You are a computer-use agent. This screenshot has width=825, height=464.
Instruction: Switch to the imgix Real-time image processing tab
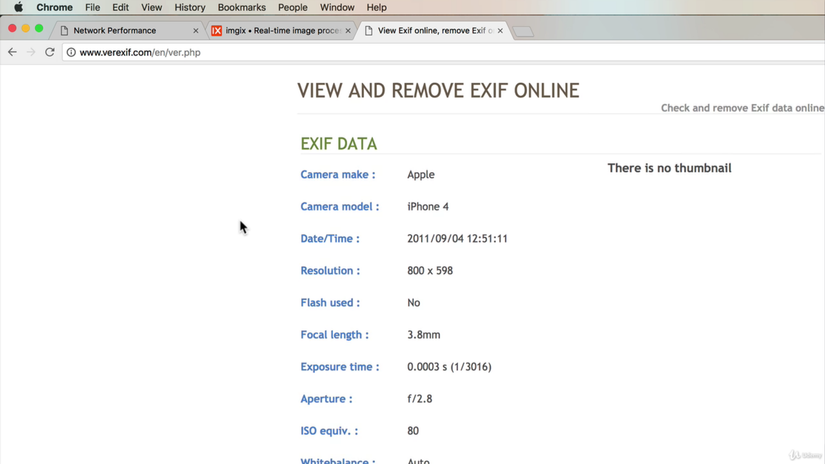(283, 31)
